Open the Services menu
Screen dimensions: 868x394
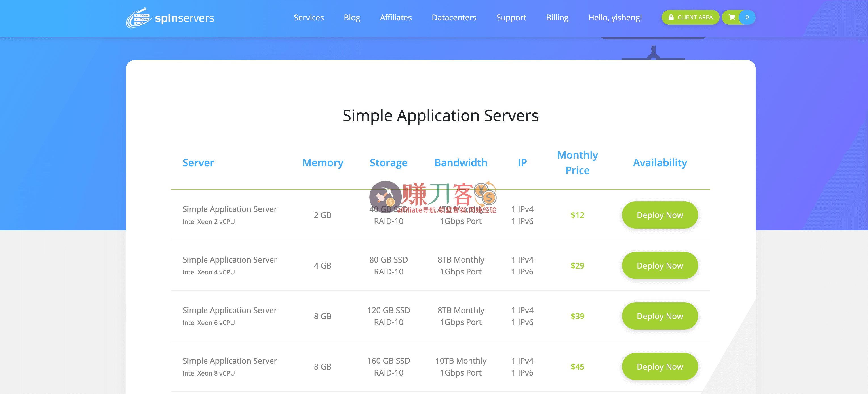[x=309, y=18]
